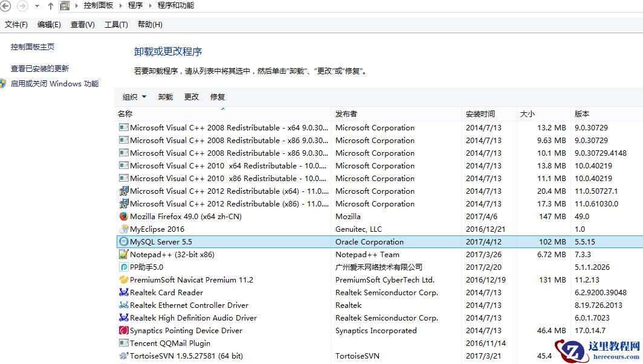Click PP助手5.0 icon
643x364 pixels.
(123, 267)
